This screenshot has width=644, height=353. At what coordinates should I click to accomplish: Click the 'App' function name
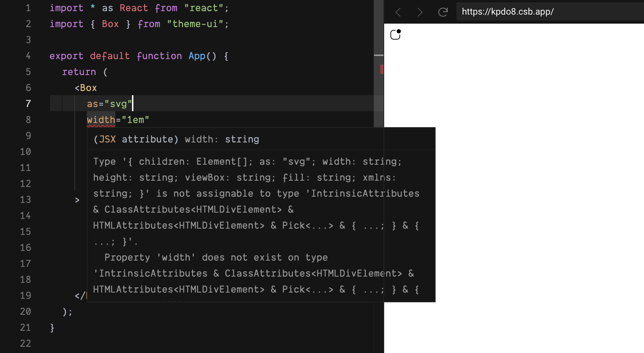click(x=197, y=56)
